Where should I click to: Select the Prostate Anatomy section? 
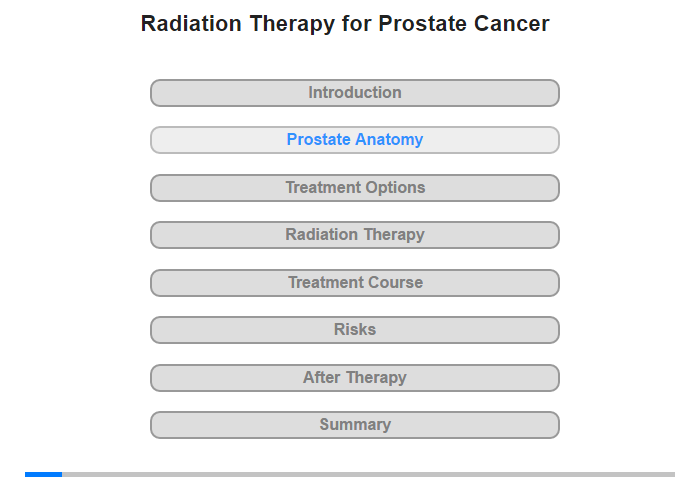pyautogui.click(x=354, y=140)
